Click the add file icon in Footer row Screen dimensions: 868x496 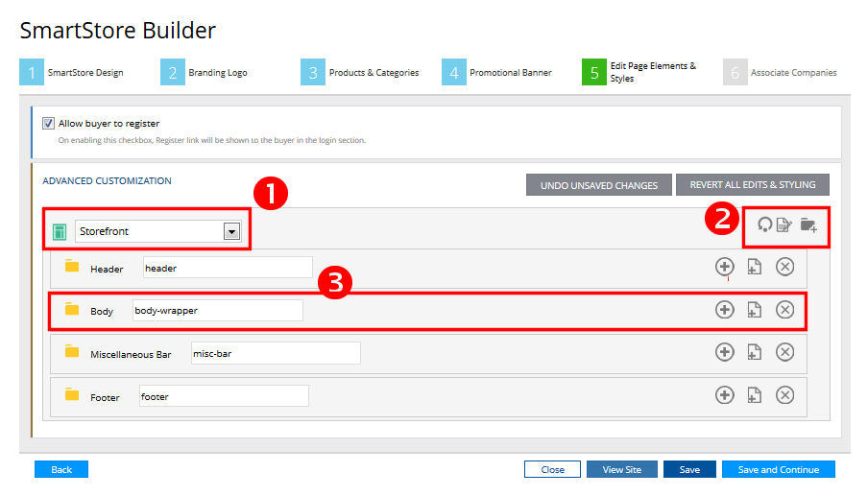tap(755, 395)
